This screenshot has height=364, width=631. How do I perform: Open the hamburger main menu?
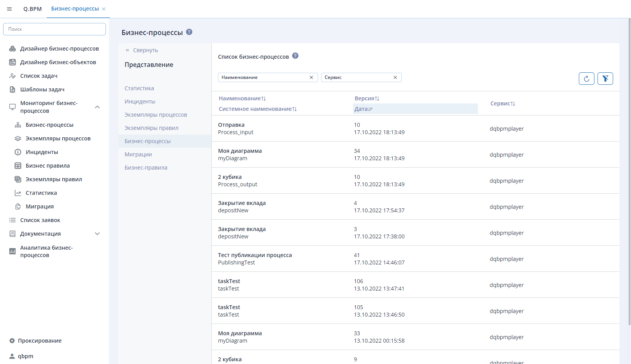[x=9, y=9]
